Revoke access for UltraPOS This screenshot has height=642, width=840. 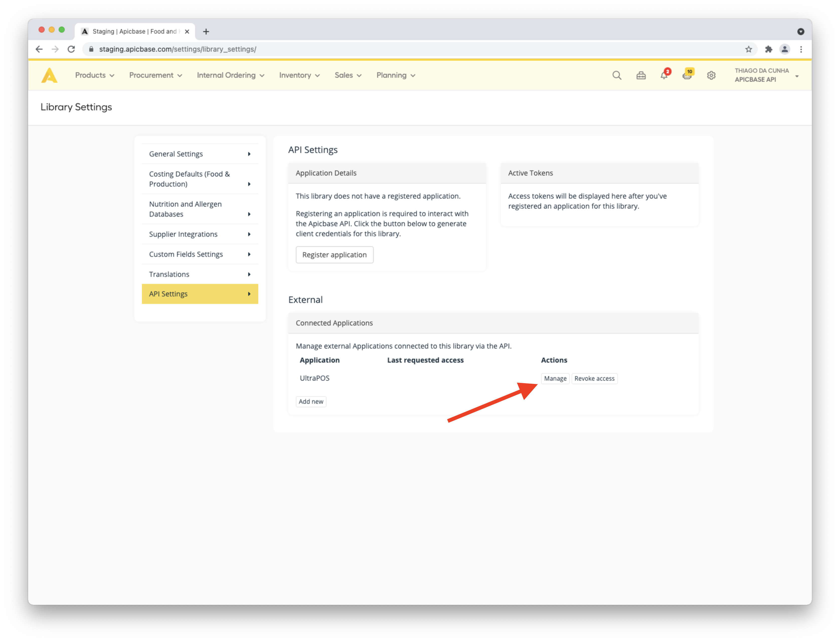tap(594, 378)
